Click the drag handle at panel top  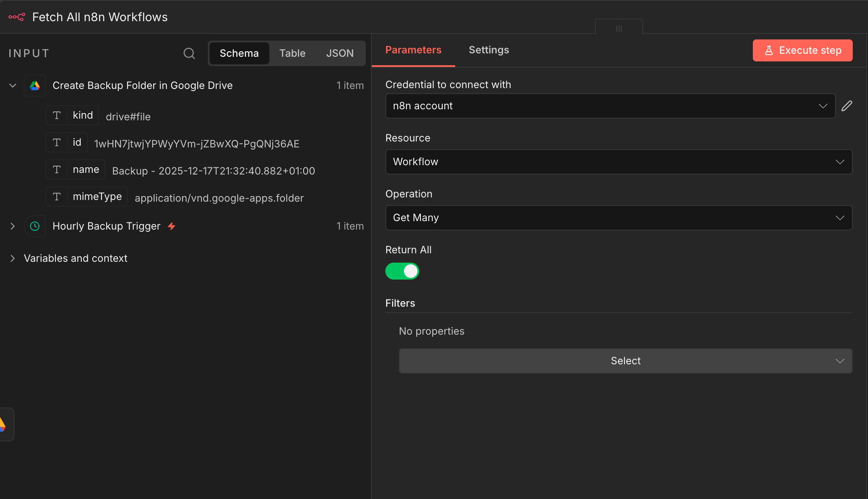tap(619, 28)
